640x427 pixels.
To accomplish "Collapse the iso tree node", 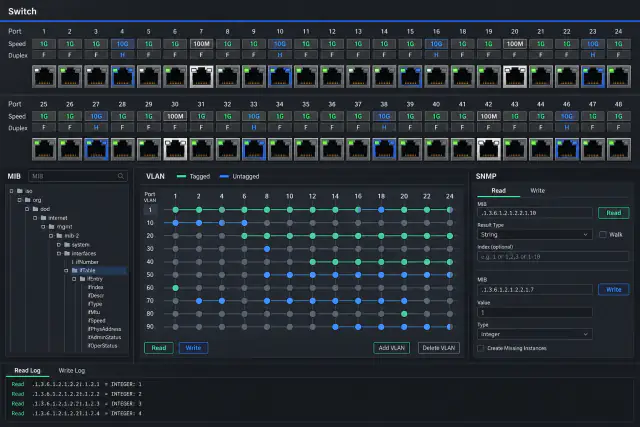I will click(x=11, y=191).
